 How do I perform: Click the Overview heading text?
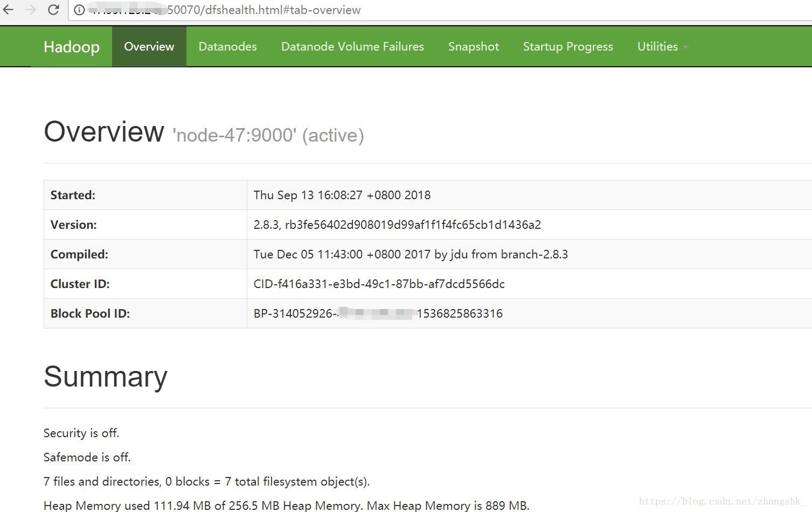click(x=104, y=132)
